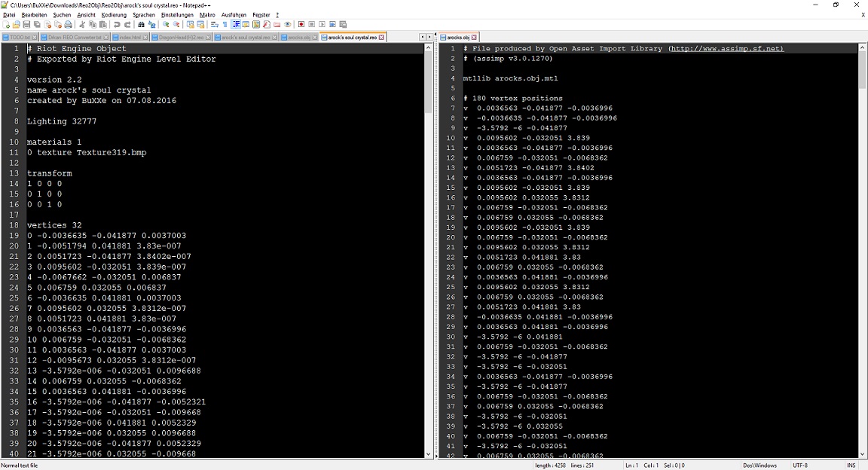Click the Cut scissors icon
This screenshot has width=868, height=470.
point(82,25)
